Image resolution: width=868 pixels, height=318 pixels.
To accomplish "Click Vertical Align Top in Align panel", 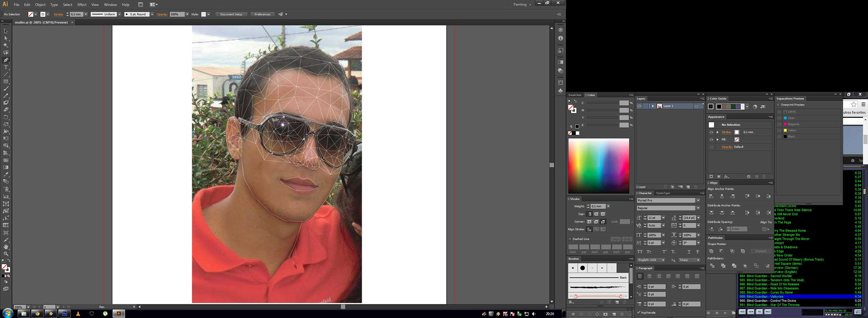I will (x=747, y=196).
